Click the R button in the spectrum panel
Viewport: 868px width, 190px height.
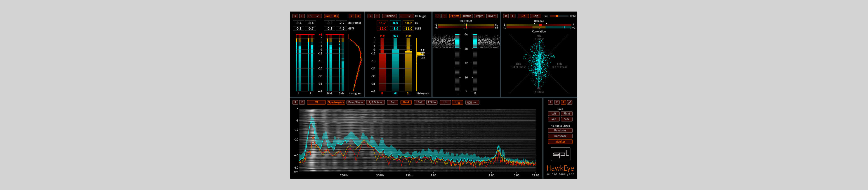(295, 102)
